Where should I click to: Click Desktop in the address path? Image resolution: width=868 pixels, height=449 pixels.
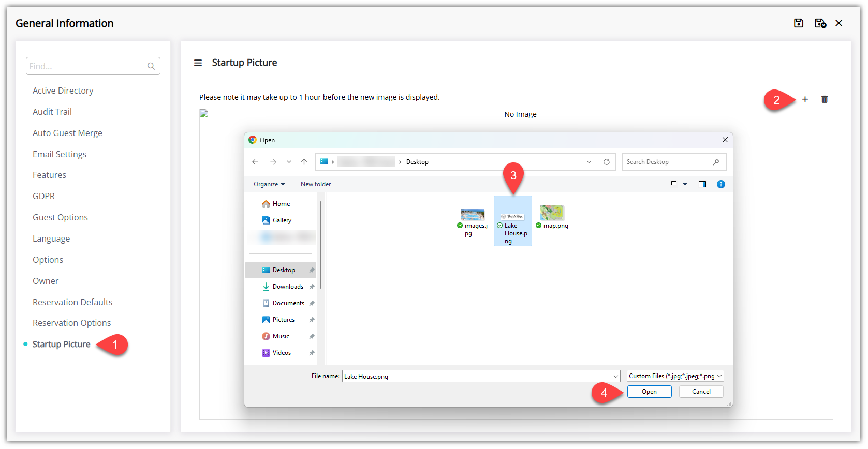click(x=417, y=162)
